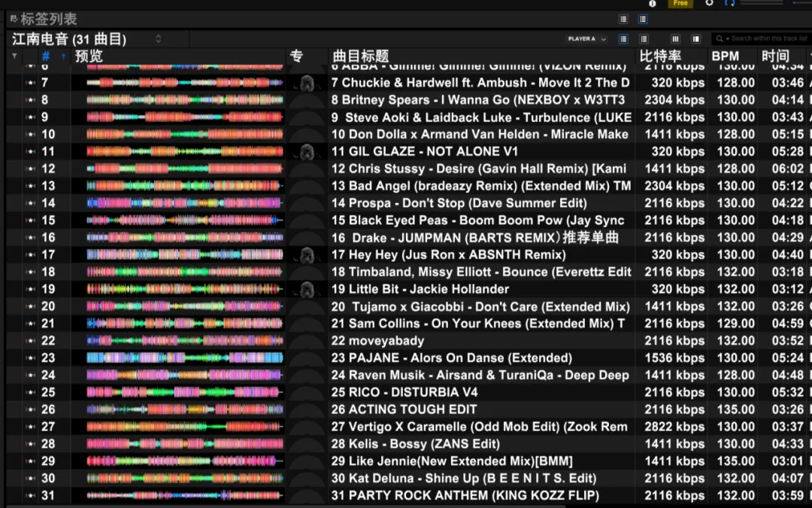Toggle the blue ascending sort arrow
This screenshot has height=508, width=812.
tap(63, 56)
